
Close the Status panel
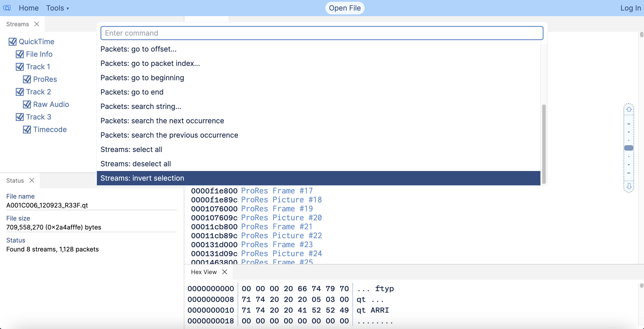tap(32, 180)
